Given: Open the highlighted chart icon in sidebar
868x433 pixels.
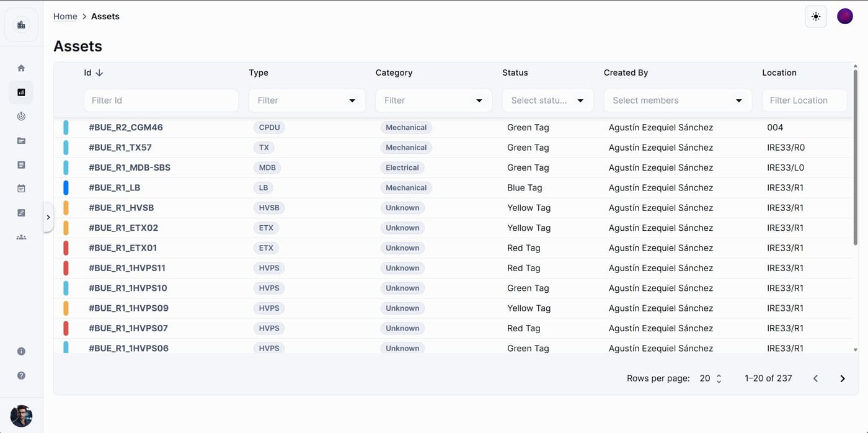Looking at the screenshot, I should (x=21, y=92).
